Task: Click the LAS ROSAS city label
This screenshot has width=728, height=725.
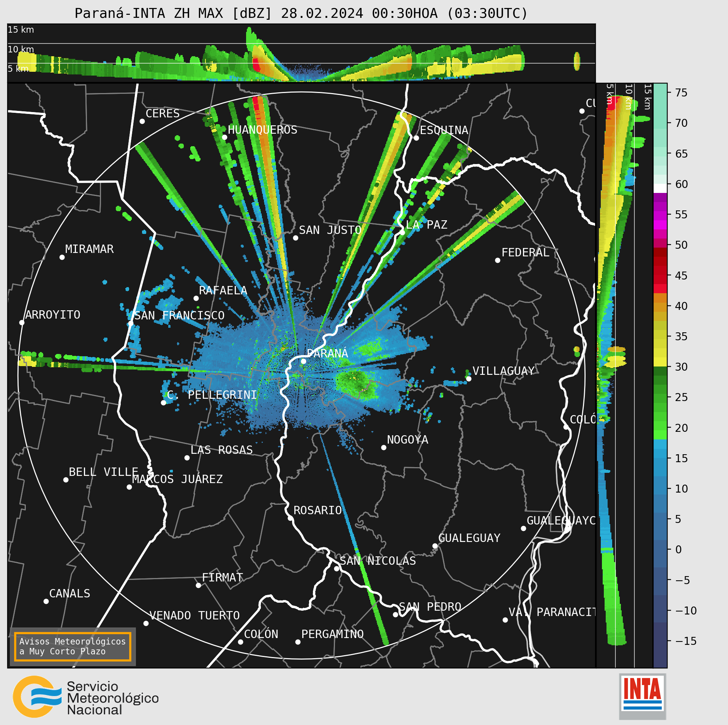Action: point(221,450)
